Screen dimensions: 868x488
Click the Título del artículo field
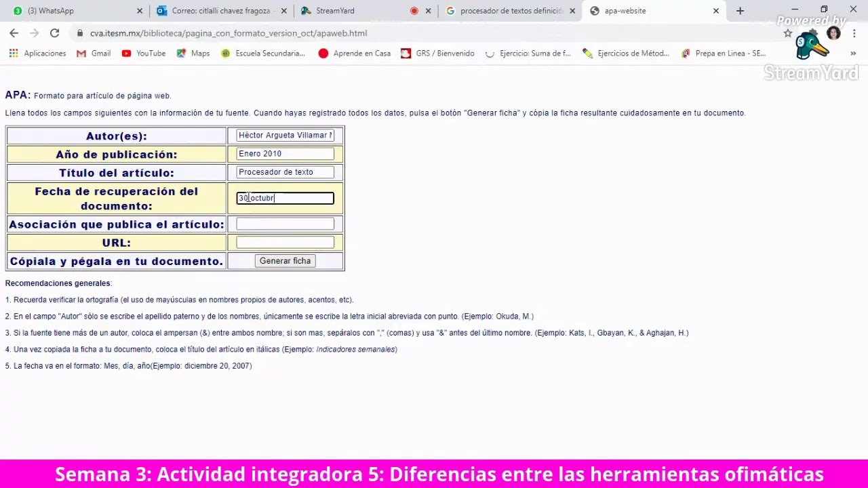click(285, 172)
